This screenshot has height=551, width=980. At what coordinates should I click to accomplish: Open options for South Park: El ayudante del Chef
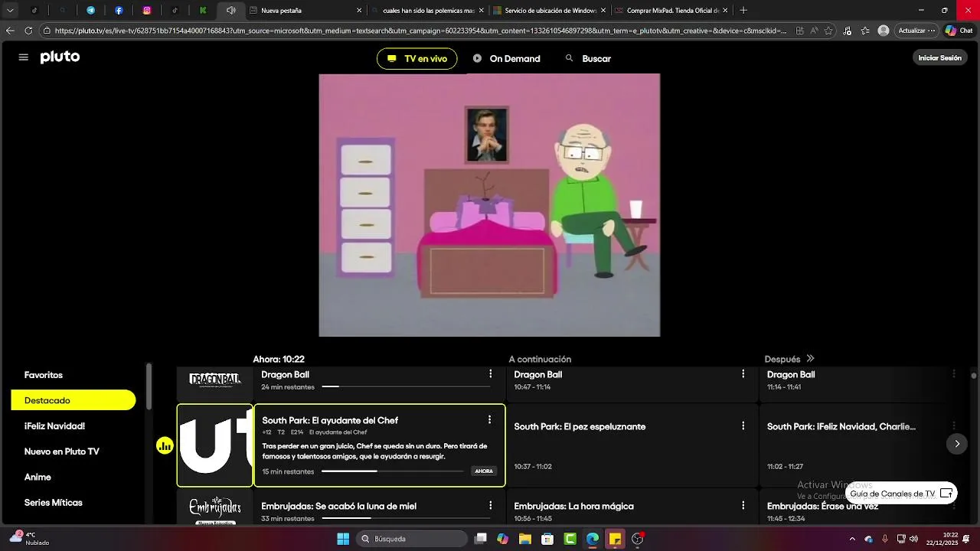tap(489, 420)
